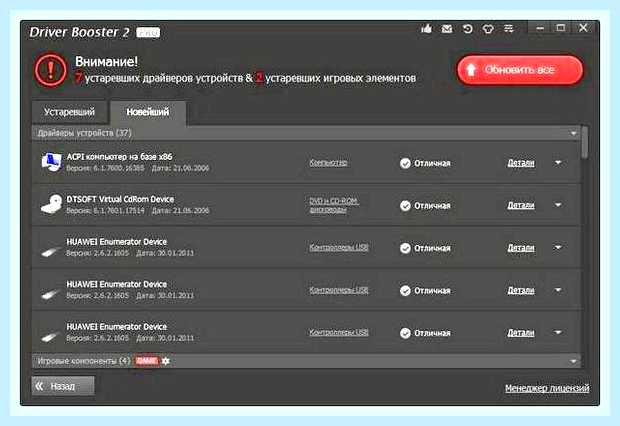
Task: Open the Менеджер лицензий link
Action: 547,388
